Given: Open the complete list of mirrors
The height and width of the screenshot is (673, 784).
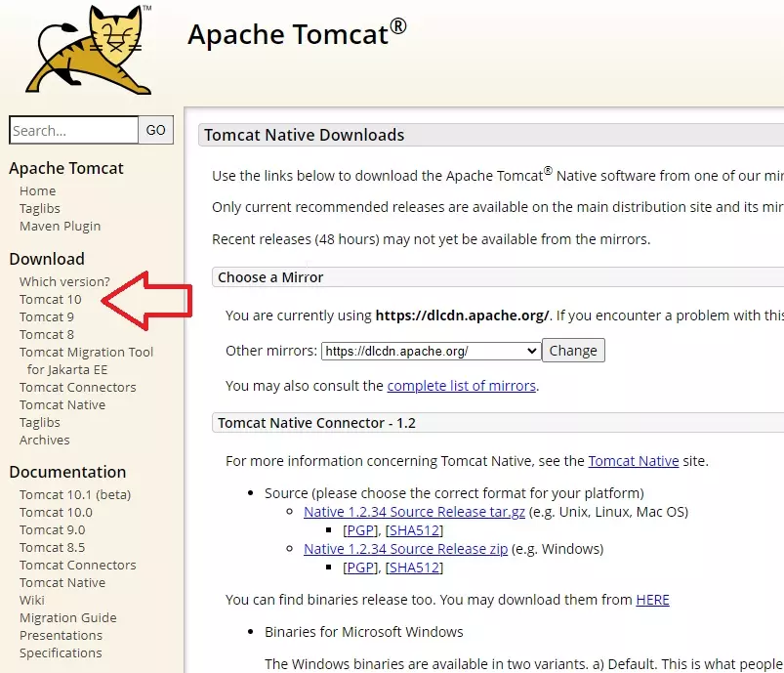Looking at the screenshot, I should click(x=462, y=386).
